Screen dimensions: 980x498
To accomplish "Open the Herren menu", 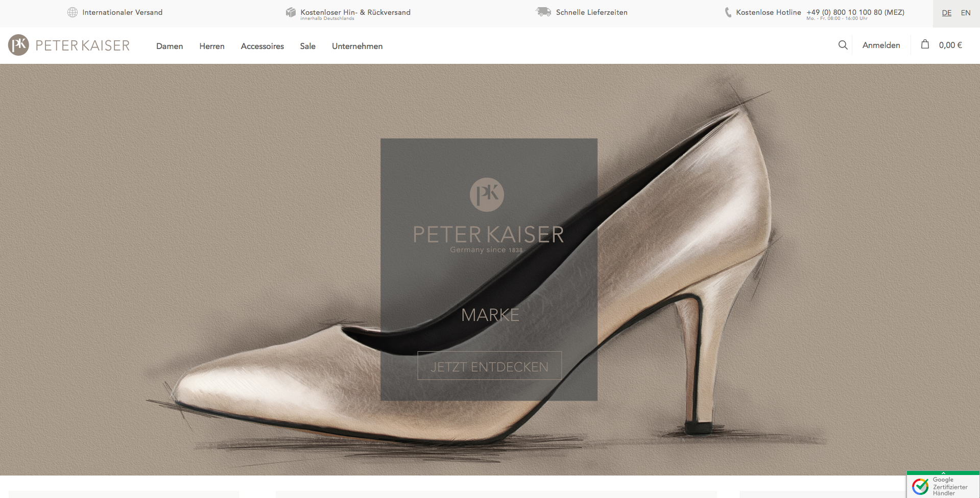I will tap(212, 46).
